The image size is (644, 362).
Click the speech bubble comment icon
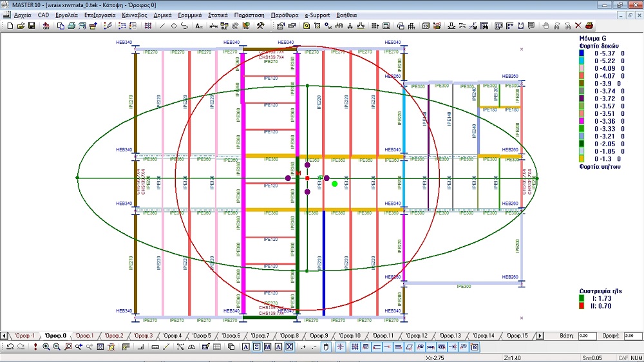531,26
